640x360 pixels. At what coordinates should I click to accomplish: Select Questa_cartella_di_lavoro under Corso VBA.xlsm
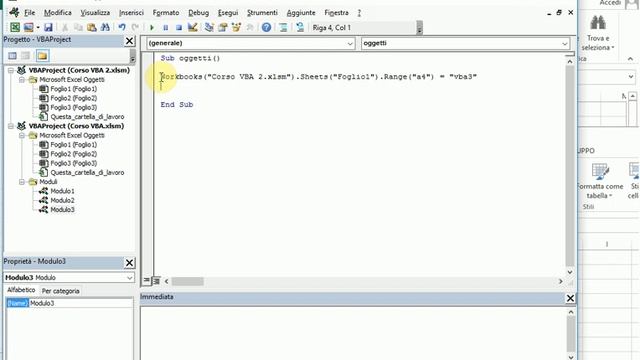[x=87, y=173]
